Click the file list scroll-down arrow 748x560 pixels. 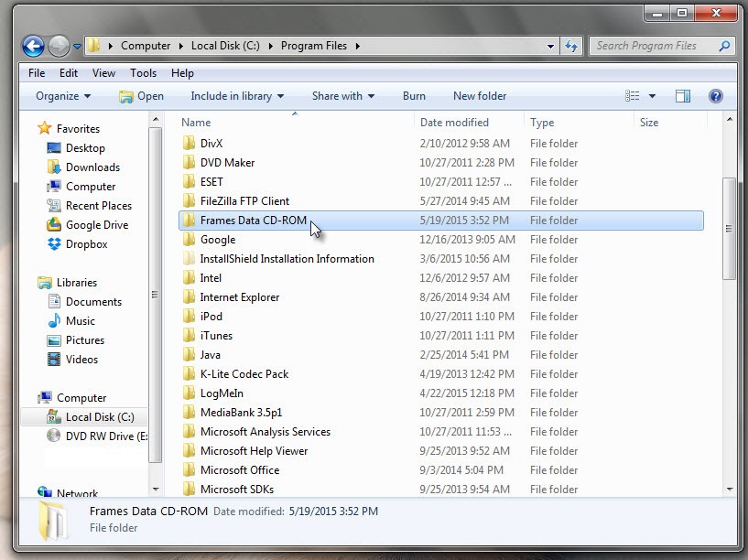pos(730,489)
